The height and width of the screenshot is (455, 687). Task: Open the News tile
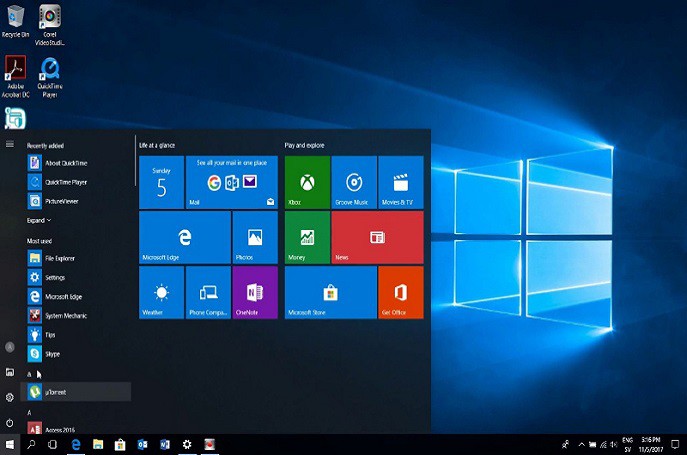coord(378,237)
